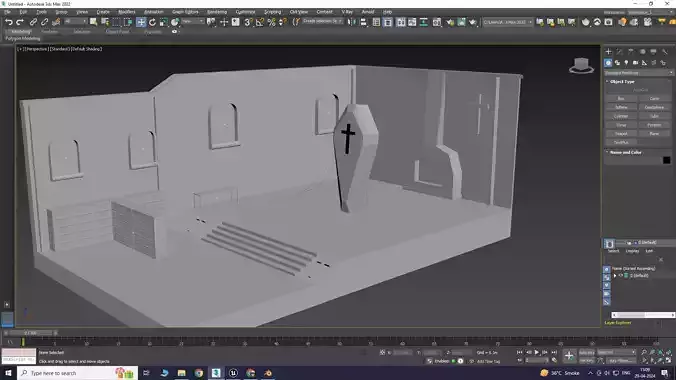Open the Rendering menu
Viewport: 676px width, 380px height.
pos(217,12)
